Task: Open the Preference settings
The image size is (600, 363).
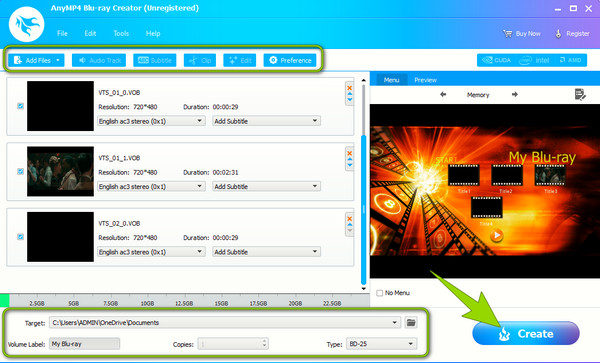Action: (290, 60)
